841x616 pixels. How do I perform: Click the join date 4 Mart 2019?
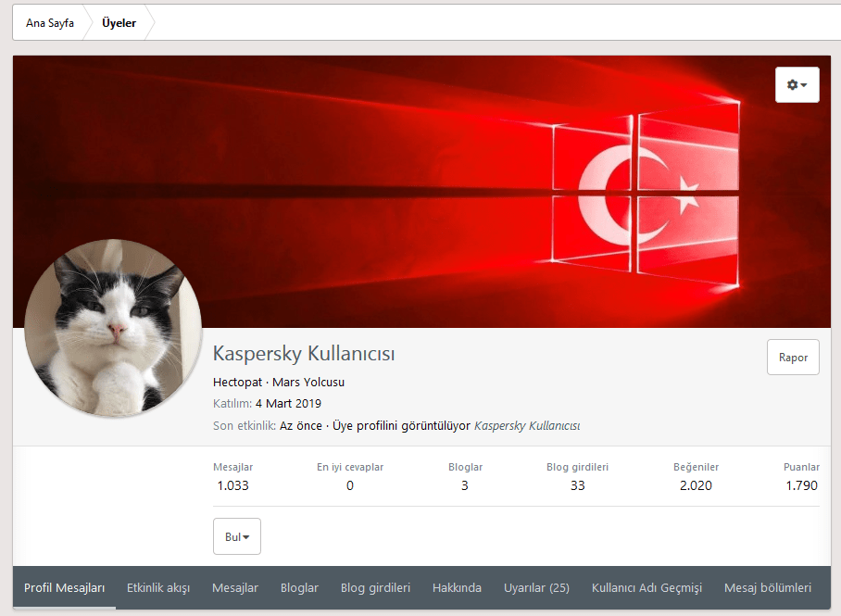click(288, 404)
